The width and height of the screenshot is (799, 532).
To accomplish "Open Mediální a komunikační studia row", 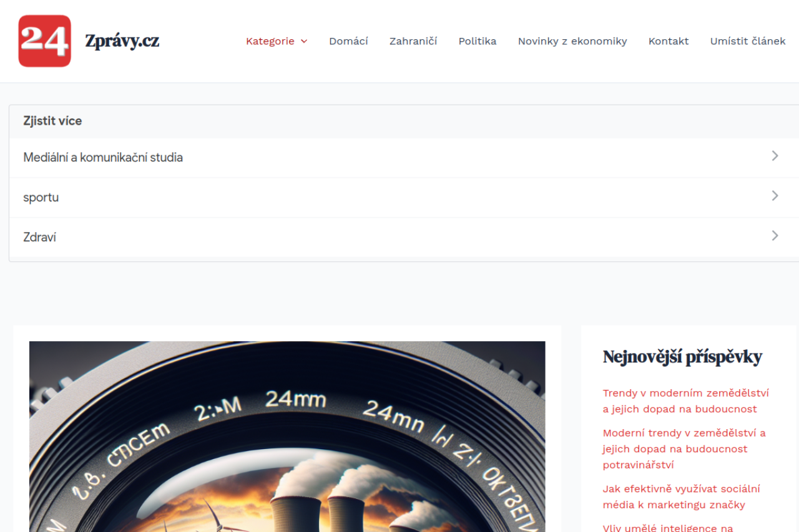I will click(404, 158).
